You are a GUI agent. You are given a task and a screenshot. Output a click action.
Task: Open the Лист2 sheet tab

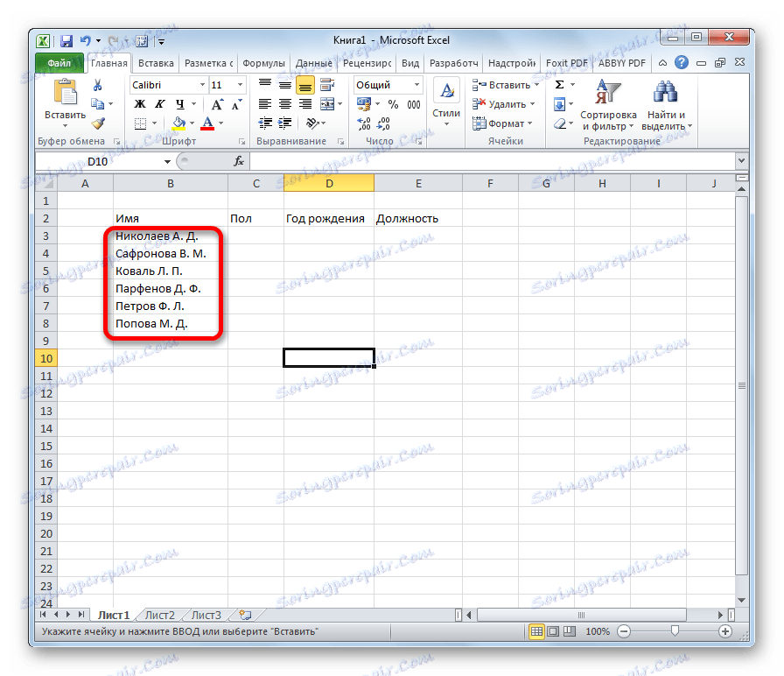[x=160, y=615]
